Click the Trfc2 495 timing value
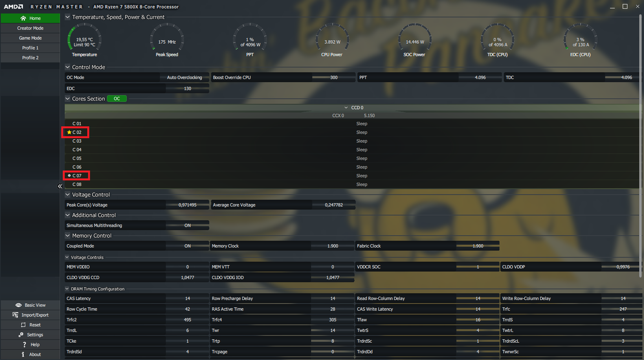 pyautogui.click(x=187, y=320)
